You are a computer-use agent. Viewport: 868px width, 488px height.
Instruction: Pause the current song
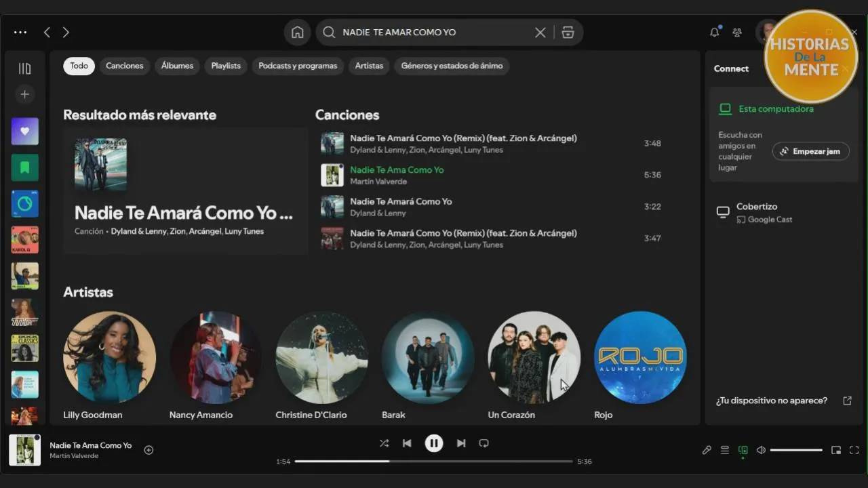click(x=434, y=443)
